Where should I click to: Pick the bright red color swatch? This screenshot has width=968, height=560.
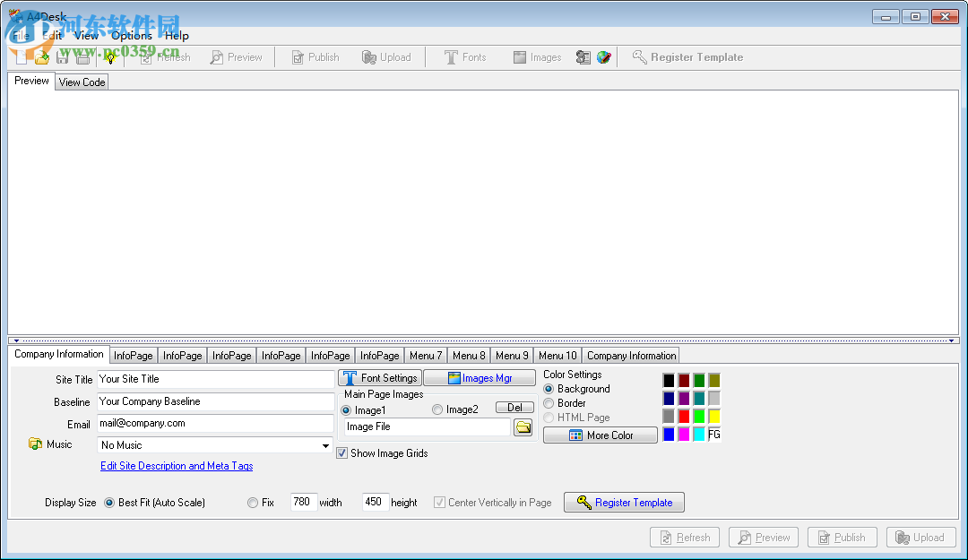tap(684, 417)
